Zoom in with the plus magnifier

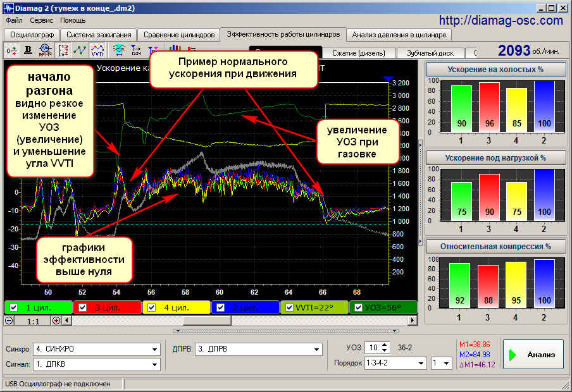tap(56, 321)
